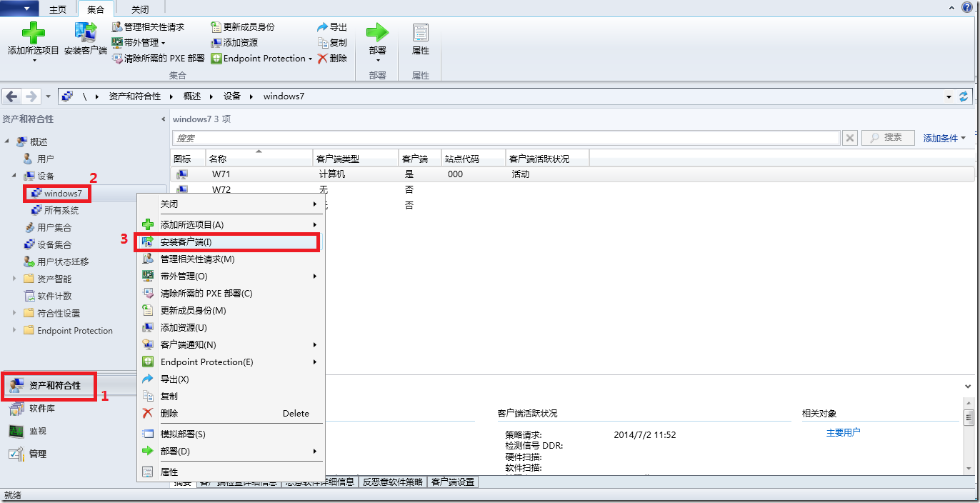Select 管理相关性请求 in ribbon
The width and height of the screenshot is (980, 503).
pos(149,26)
